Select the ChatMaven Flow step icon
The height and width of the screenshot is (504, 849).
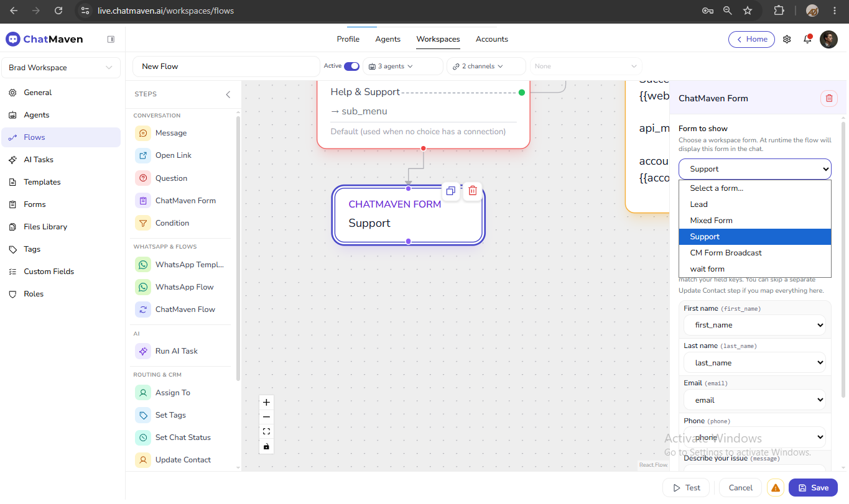[x=143, y=309]
